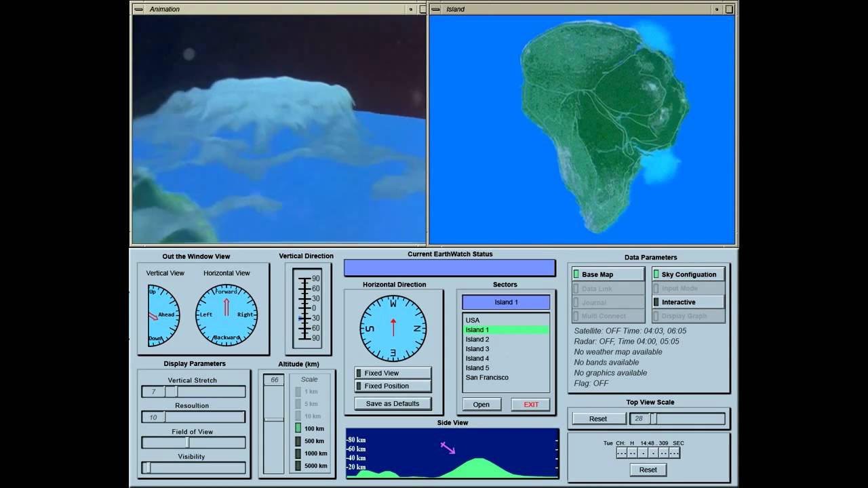868x488 pixels.
Task: Toggle the Sky Configuration parameter
Action: (x=688, y=274)
